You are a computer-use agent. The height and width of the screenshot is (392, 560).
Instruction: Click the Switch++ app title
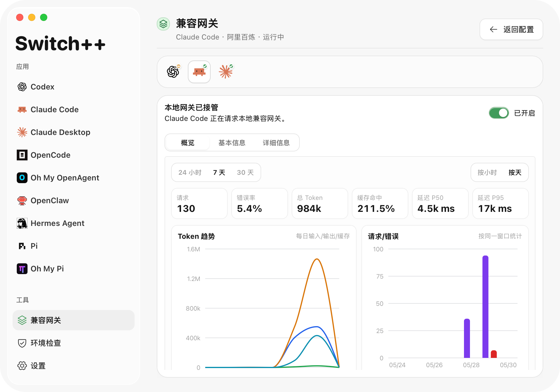tap(60, 43)
